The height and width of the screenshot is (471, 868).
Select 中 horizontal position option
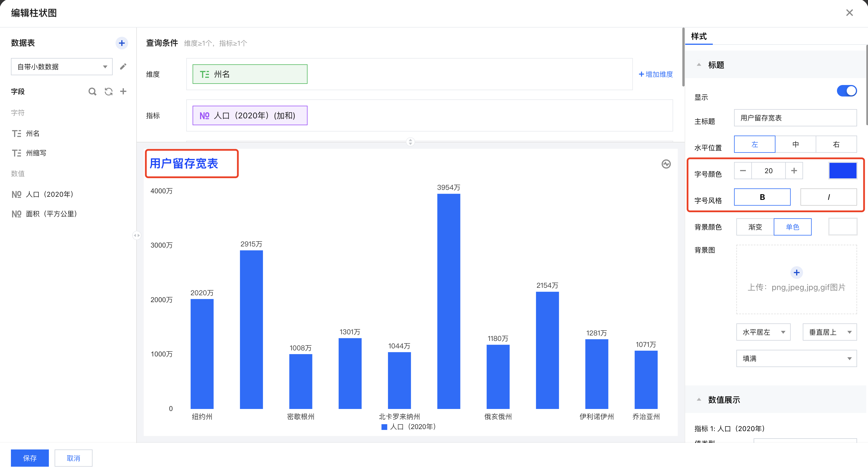(795, 144)
